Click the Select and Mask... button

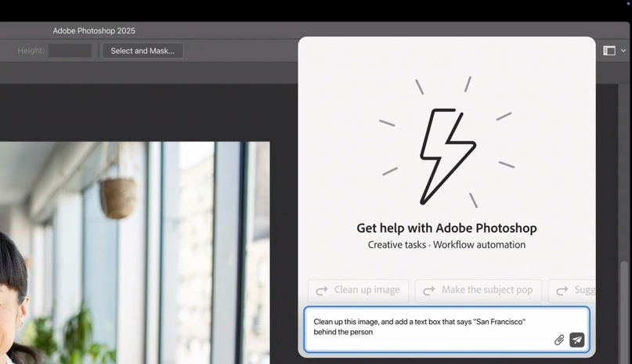point(143,51)
